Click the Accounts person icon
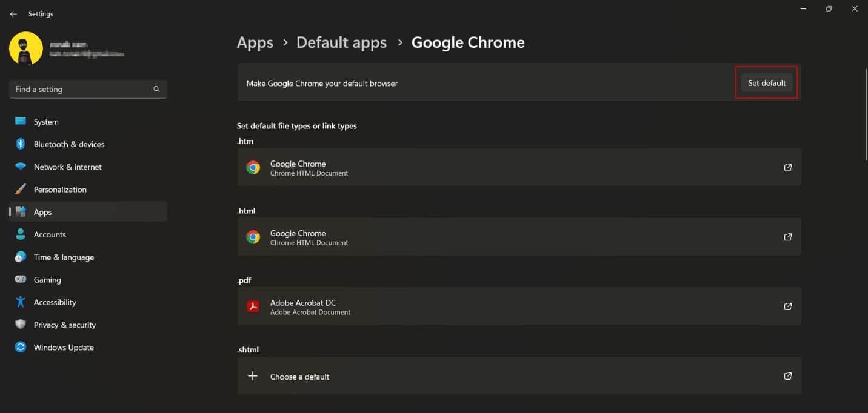The height and width of the screenshot is (413, 868). click(21, 234)
